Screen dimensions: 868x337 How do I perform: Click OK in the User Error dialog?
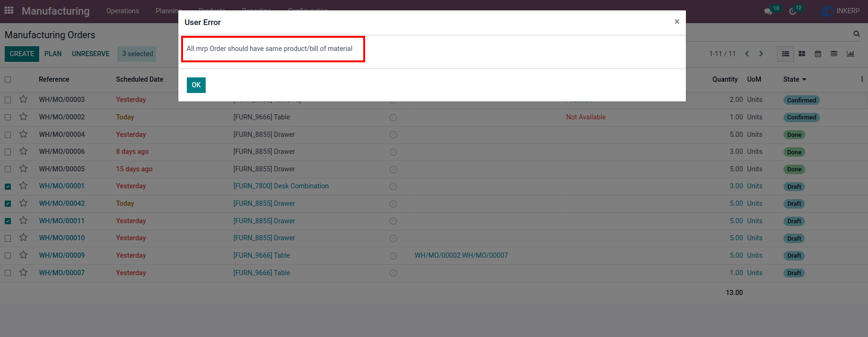196,85
